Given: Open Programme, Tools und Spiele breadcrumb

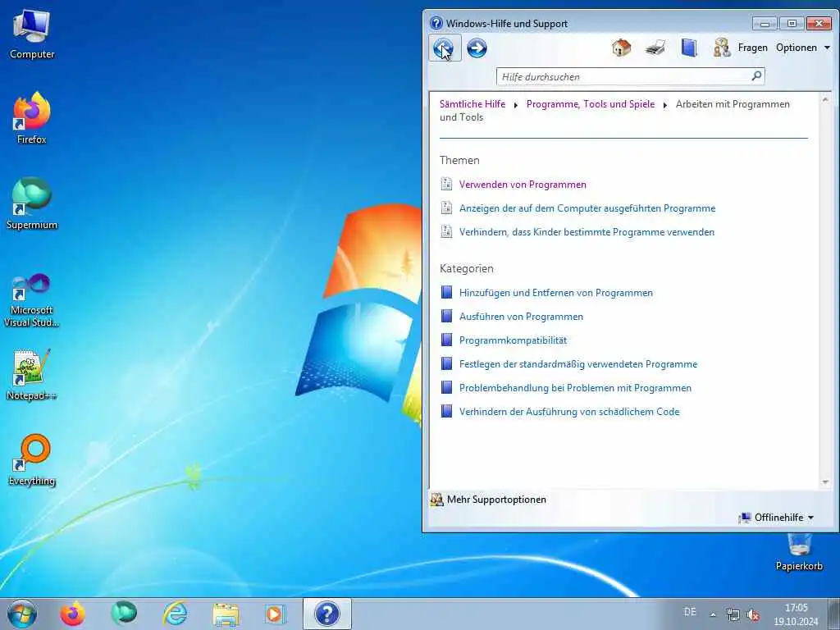Looking at the screenshot, I should [x=591, y=104].
